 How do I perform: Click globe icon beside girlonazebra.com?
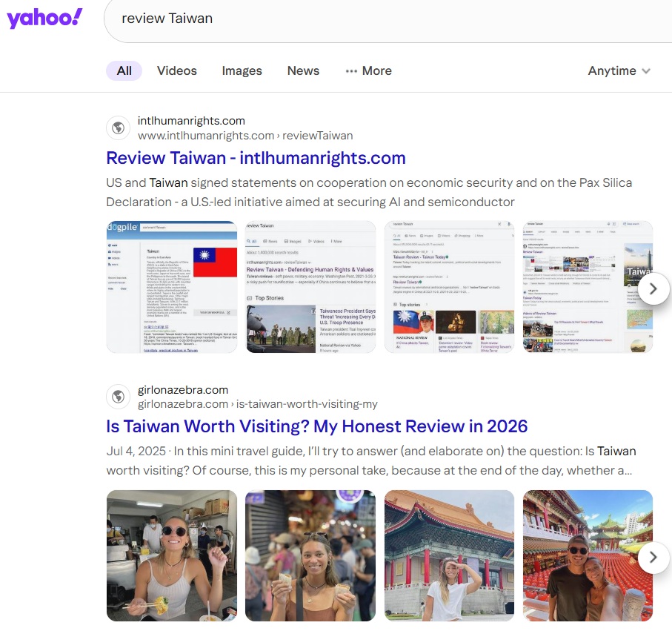[117, 397]
